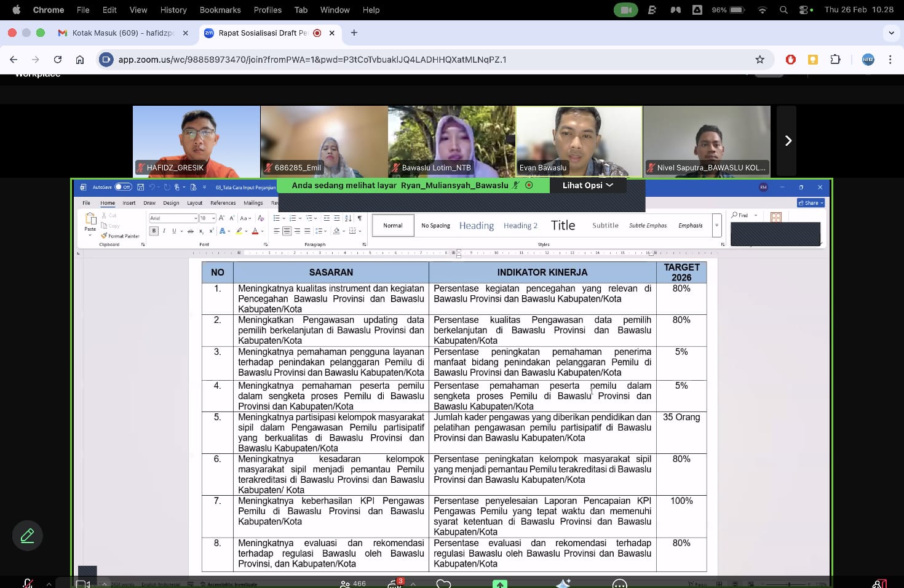The width and height of the screenshot is (904, 588).
Task: Click the Share button in Word
Action: click(811, 203)
